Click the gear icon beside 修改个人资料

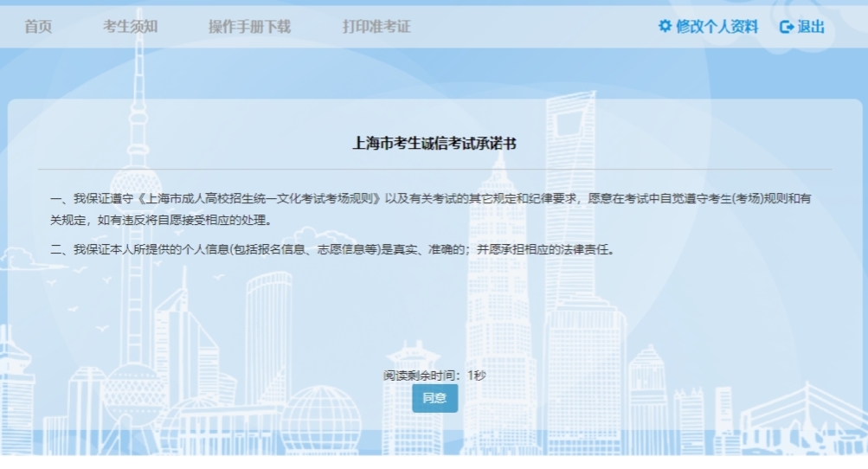665,26
